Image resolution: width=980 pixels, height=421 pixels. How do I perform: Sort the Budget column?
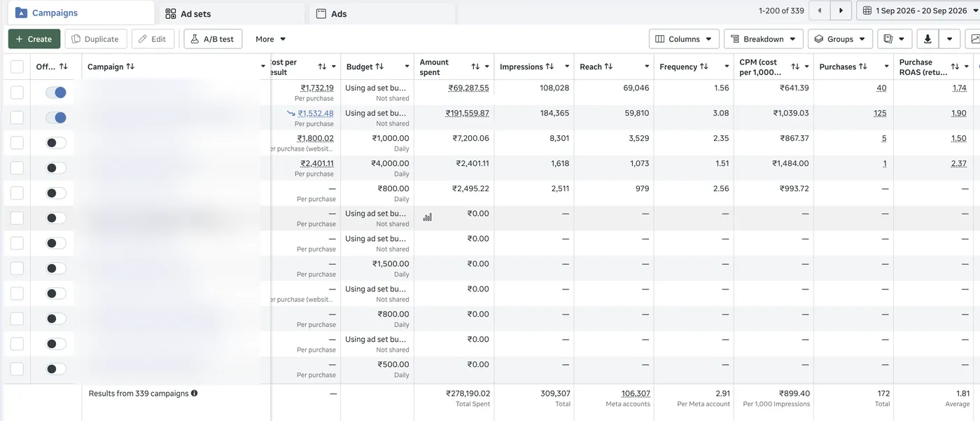click(x=379, y=67)
